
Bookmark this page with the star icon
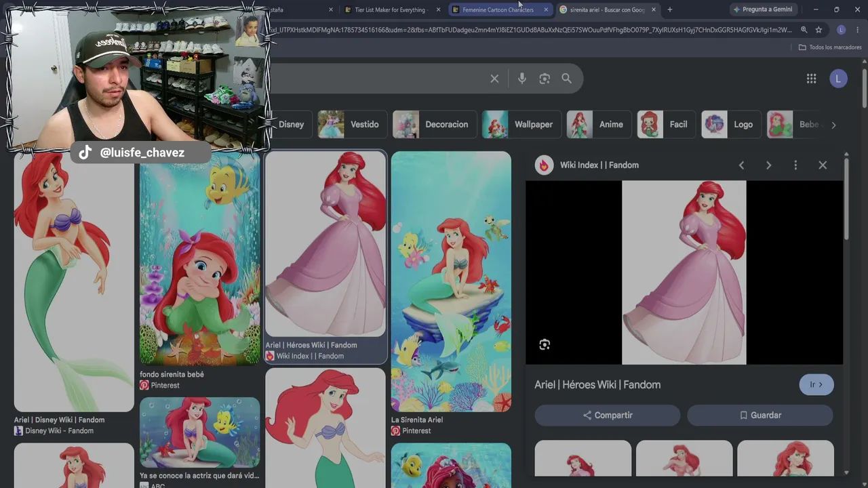818,30
